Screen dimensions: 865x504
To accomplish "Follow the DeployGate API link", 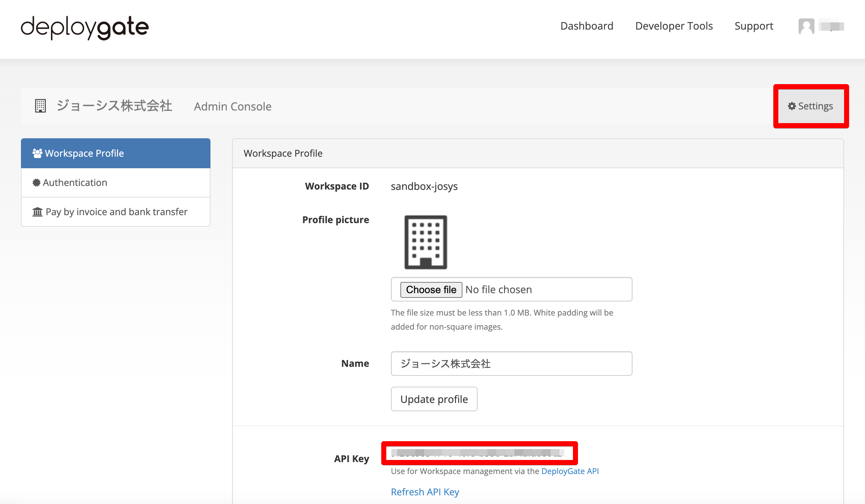I will pyautogui.click(x=570, y=471).
